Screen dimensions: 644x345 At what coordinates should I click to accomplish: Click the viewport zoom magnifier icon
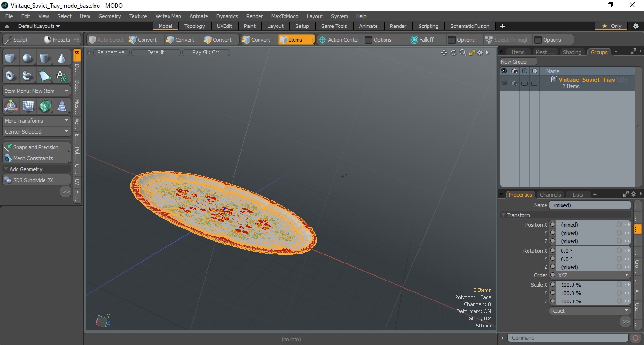(x=463, y=53)
